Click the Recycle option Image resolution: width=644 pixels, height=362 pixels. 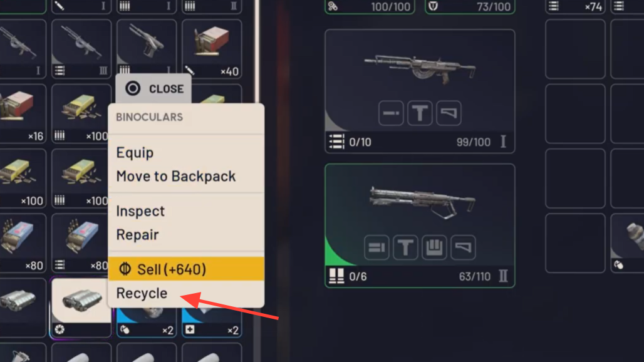click(x=142, y=293)
